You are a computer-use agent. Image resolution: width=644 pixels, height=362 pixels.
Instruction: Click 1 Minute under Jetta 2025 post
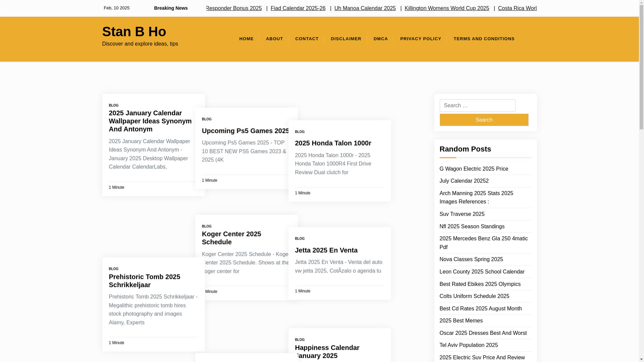(303, 291)
